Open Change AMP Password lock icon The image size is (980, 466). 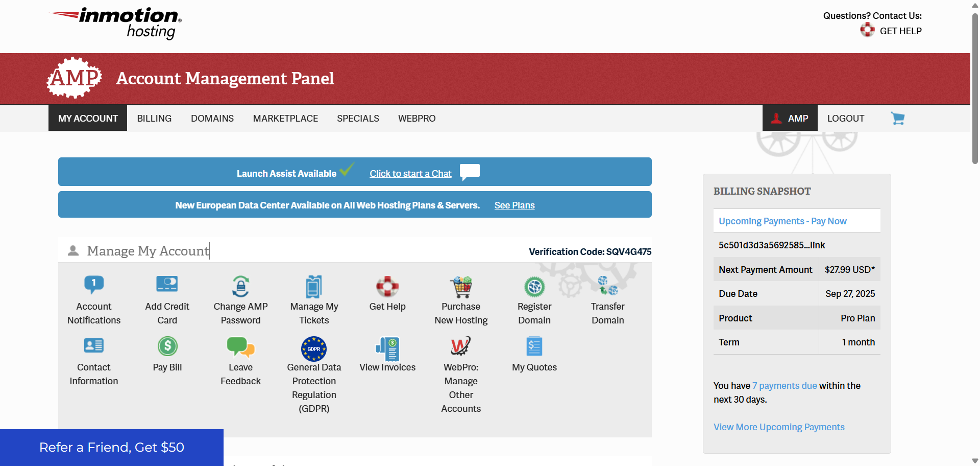(240, 286)
